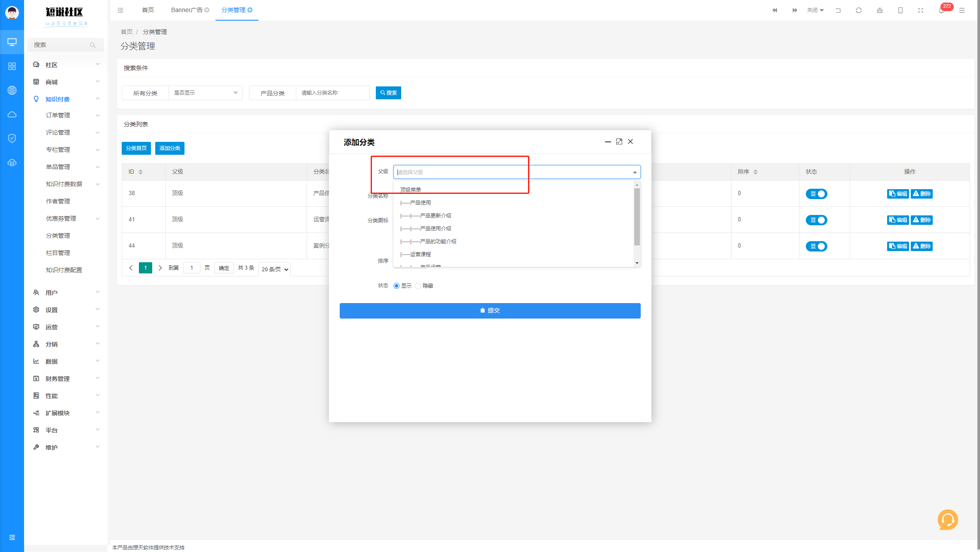Toggle status switch for row ID 44
Screen dimensions: 980x552
point(816,246)
